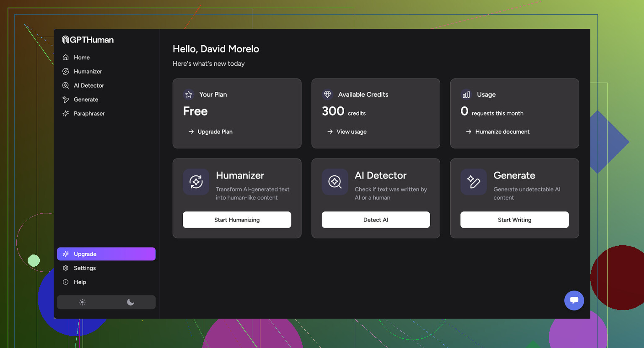
Task: Click the Detect AI button
Action: point(376,220)
